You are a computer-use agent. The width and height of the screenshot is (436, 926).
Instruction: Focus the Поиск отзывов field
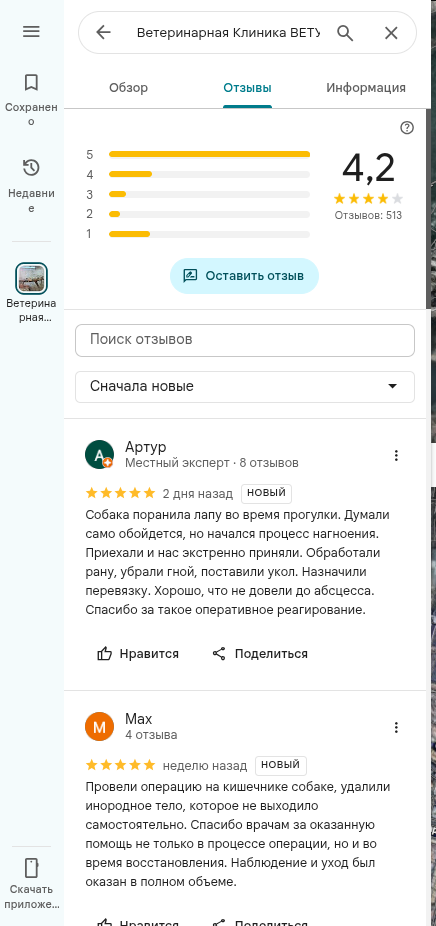point(245,340)
